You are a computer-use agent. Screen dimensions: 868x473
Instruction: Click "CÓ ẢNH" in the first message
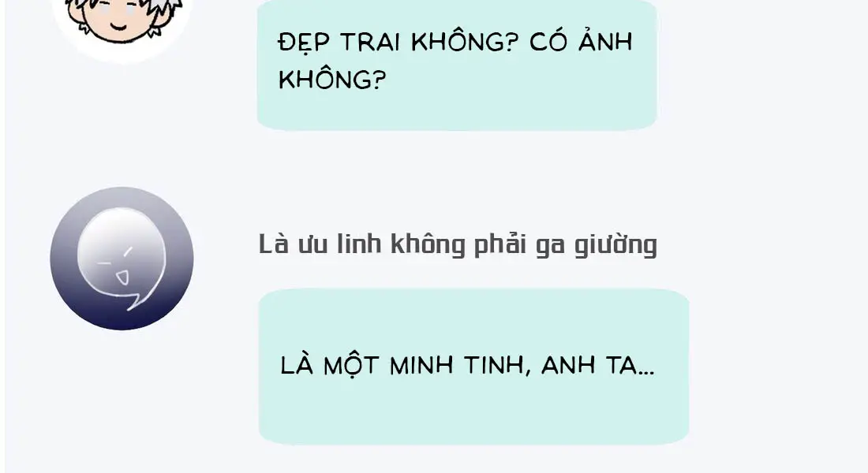pos(581,41)
